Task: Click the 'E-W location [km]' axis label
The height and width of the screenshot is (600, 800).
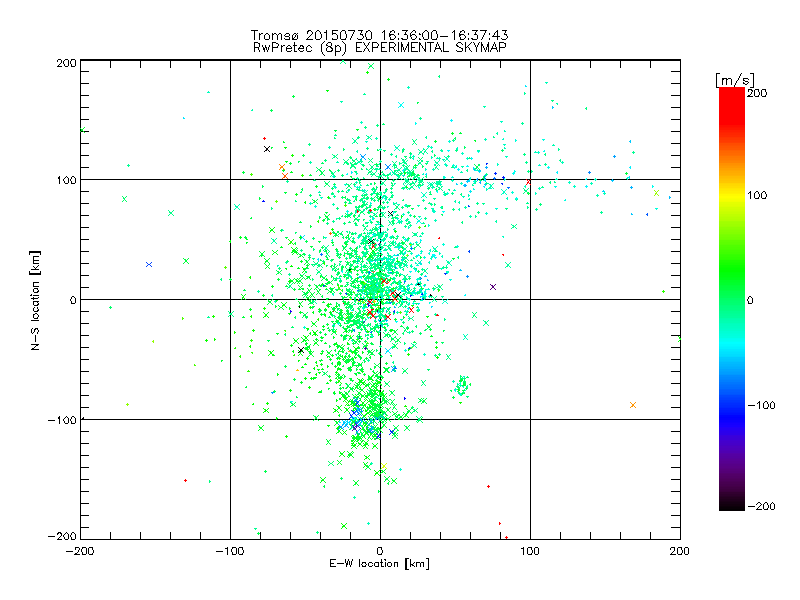Action: coord(379,564)
